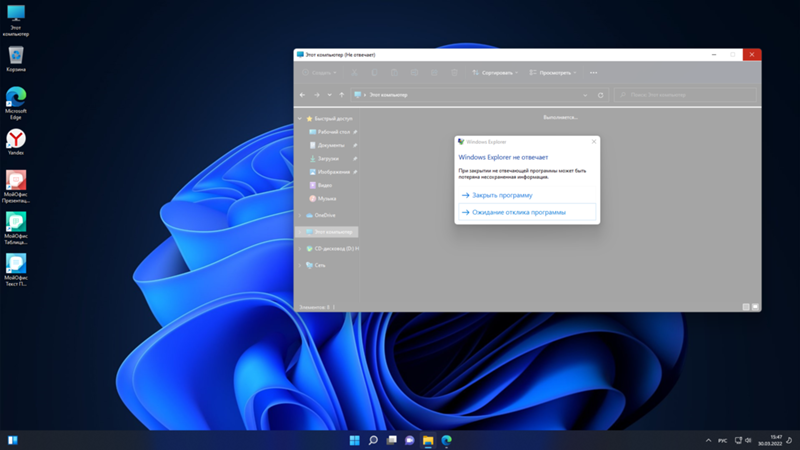Open 'Корзина' recycle bin desktop icon

(x=16, y=59)
